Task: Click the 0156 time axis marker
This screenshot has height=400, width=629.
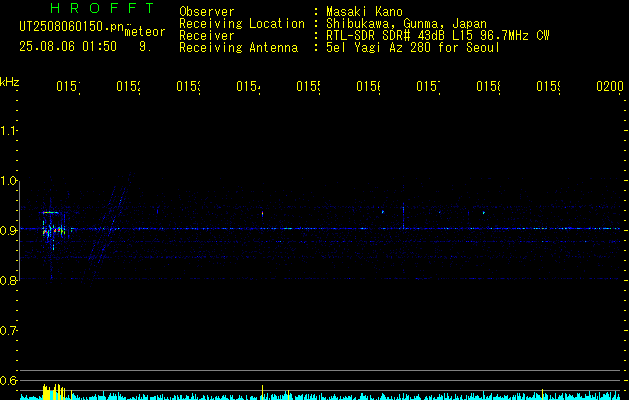Action: 368,86
